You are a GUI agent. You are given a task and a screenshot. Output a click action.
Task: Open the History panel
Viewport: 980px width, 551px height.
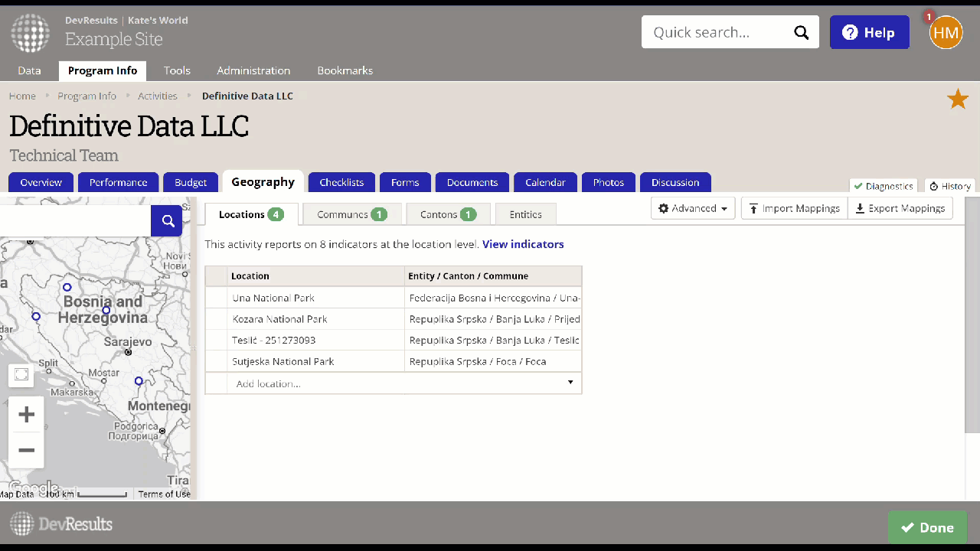[x=950, y=186]
